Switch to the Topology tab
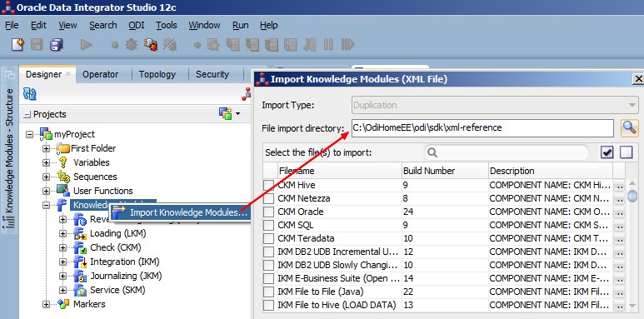The height and width of the screenshot is (319, 644). (157, 74)
